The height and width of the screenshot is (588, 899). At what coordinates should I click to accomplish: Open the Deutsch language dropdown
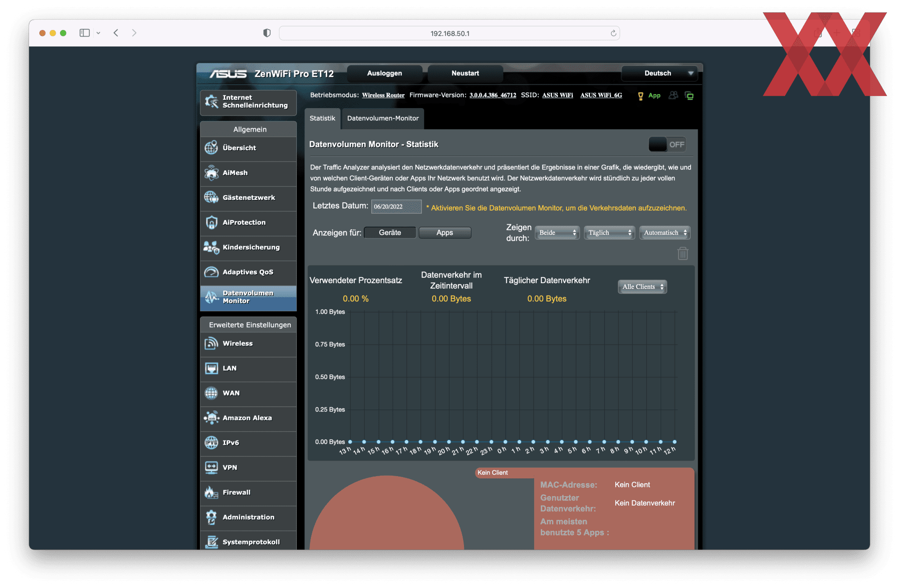click(660, 73)
